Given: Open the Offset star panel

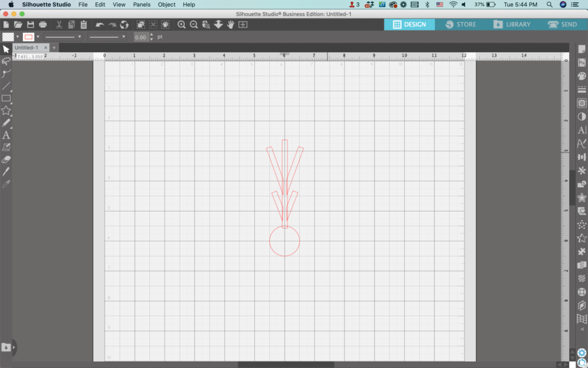Looking at the screenshot, I should (x=582, y=198).
